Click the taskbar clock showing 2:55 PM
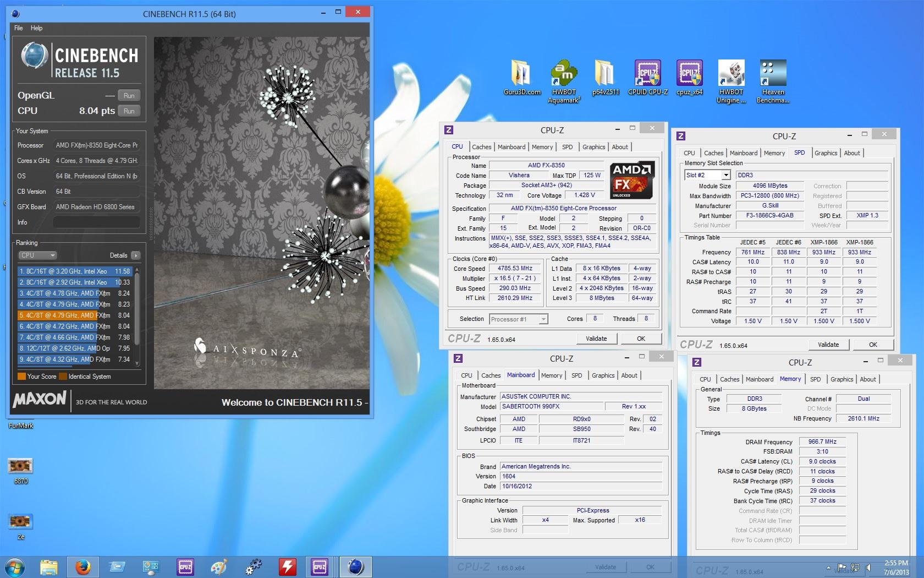The height and width of the screenshot is (578, 924). (x=896, y=568)
